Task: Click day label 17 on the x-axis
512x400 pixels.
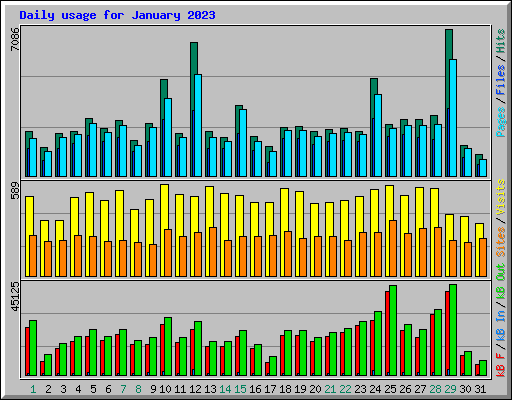Action: [270, 389]
